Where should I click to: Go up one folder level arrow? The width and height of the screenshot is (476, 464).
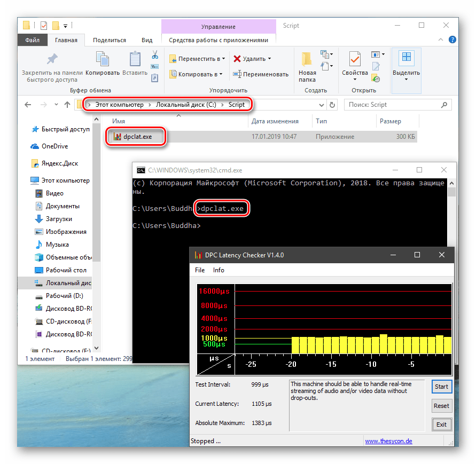[x=68, y=105]
